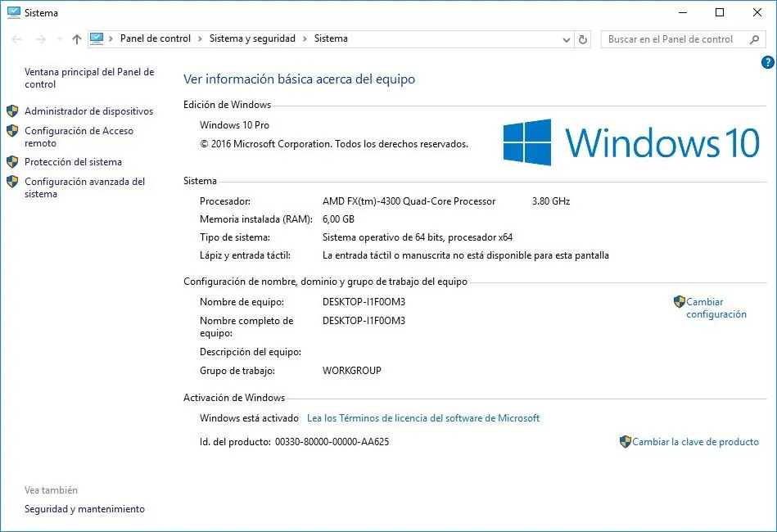Screen dimensions: 777x532
Task: Maximize the Sistema window
Action: point(720,13)
